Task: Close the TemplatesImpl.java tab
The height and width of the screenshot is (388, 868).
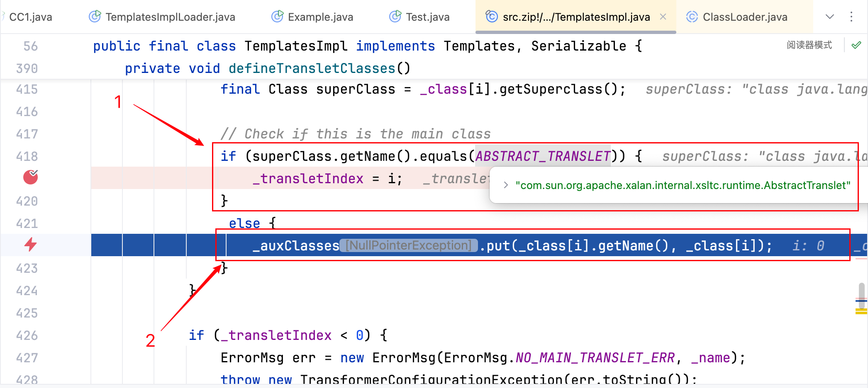Action: coord(663,17)
